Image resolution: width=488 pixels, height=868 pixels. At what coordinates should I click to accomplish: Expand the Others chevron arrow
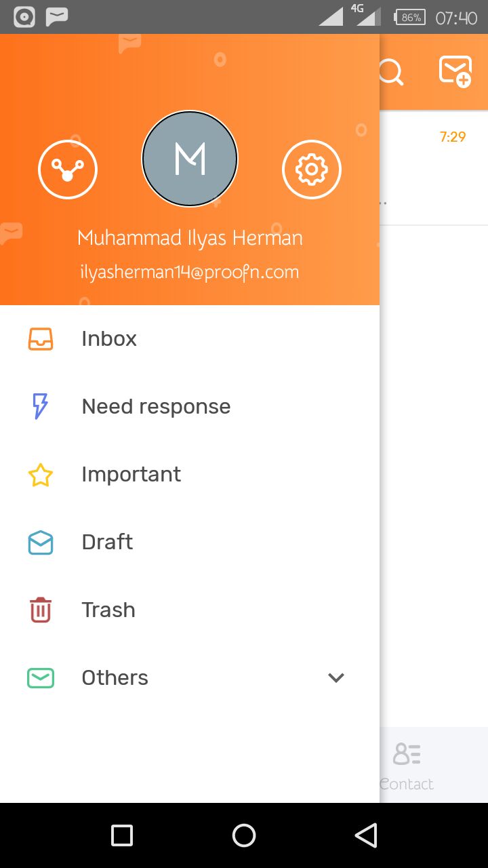click(336, 677)
